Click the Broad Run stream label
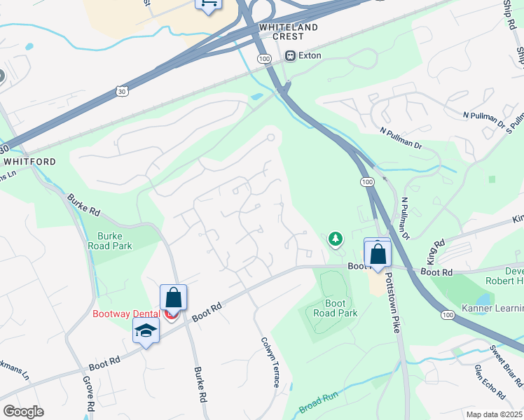Image resolution: width=524 pixels, height=420 pixels. pyautogui.click(x=319, y=402)
